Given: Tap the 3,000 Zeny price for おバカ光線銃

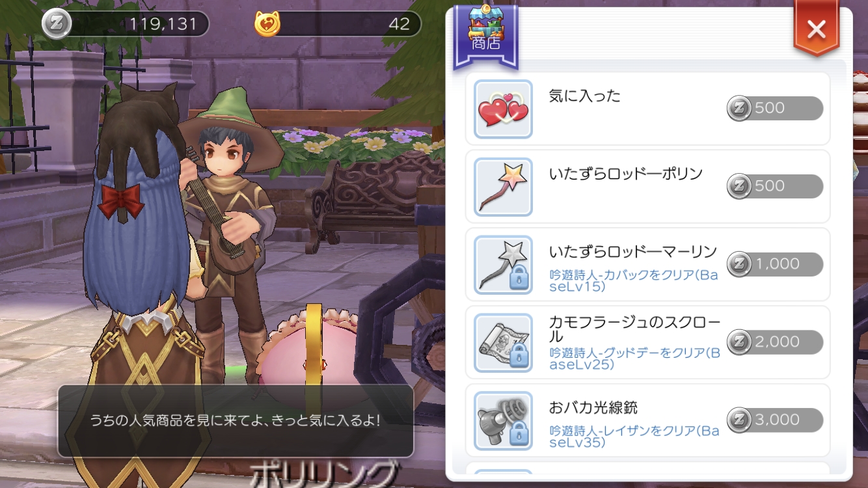Looking at the screenshot, I should click(774, 420).
